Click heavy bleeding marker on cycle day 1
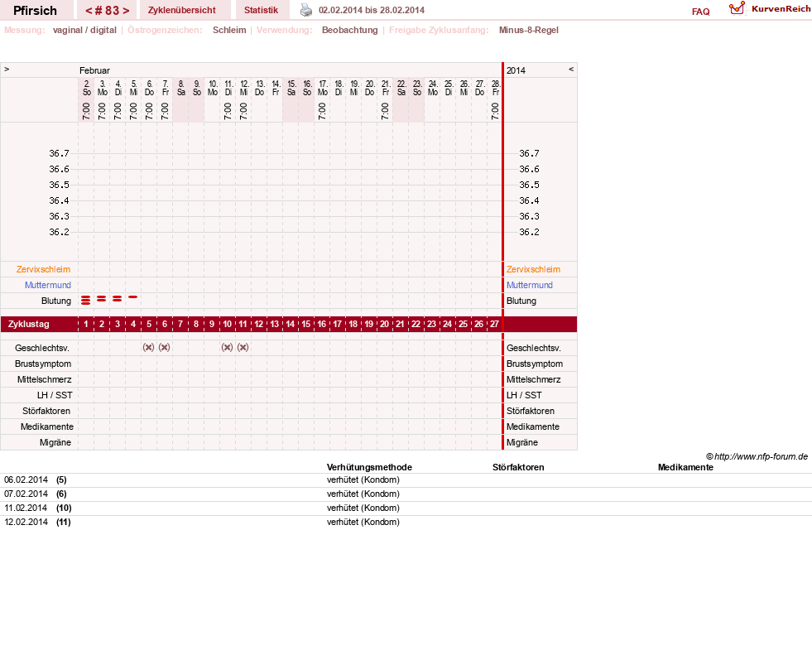This screenshot has width=812, height=665. tap(86, 300)
